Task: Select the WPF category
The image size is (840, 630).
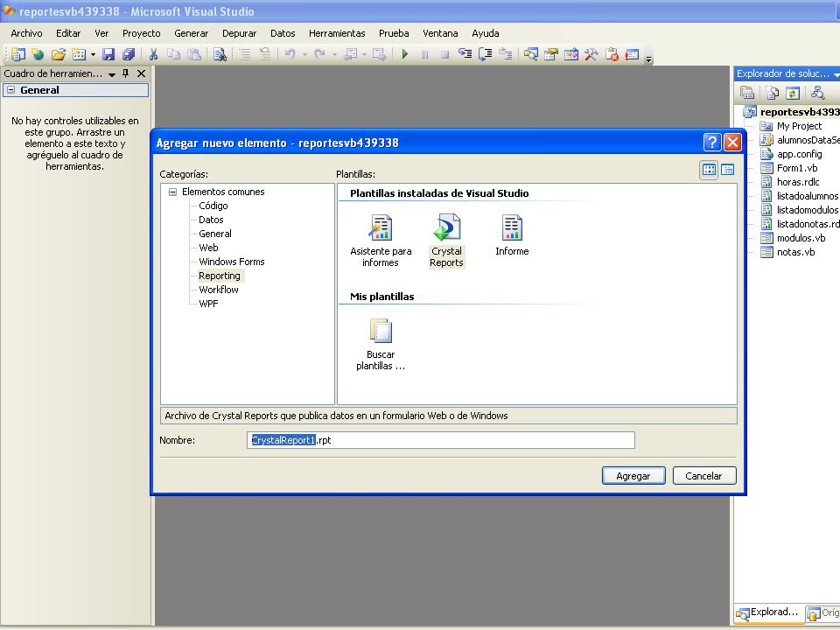Action: [x=208, y=304]
